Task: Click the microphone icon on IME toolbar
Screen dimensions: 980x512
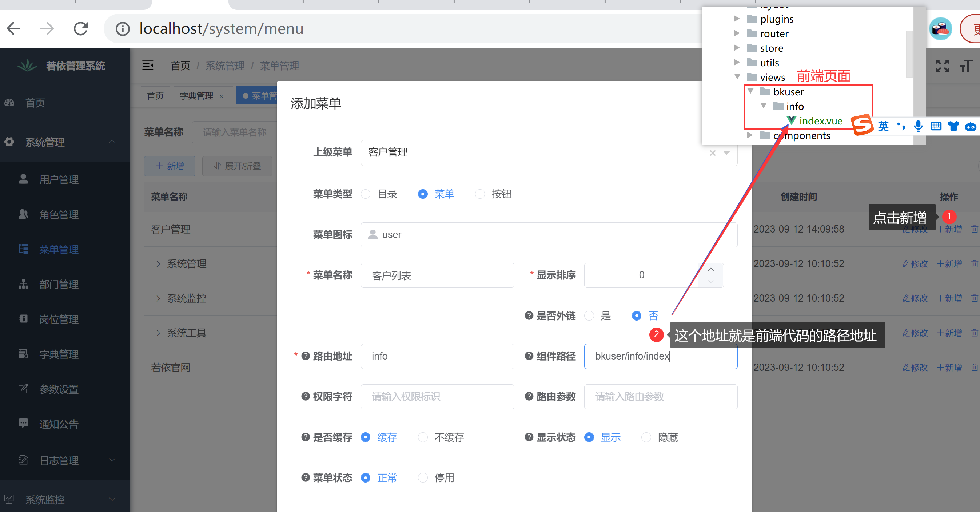Action: pyautogui.click(x=918, y=126)
